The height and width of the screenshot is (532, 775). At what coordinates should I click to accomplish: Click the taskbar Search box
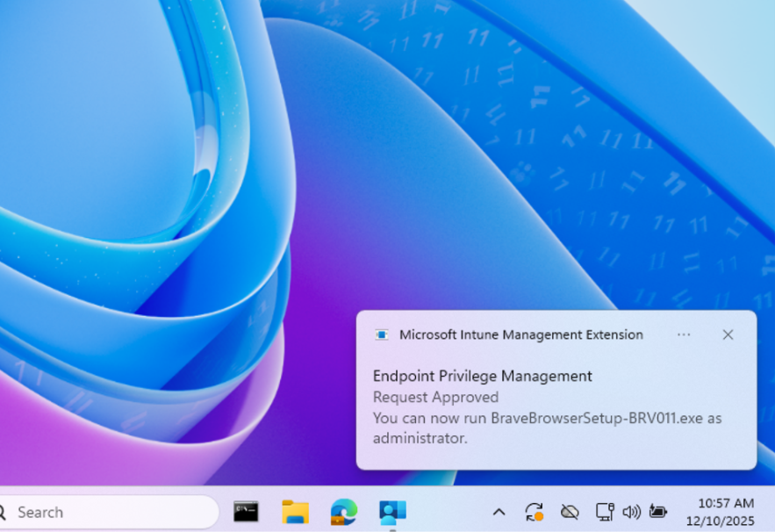coord(105,512)
